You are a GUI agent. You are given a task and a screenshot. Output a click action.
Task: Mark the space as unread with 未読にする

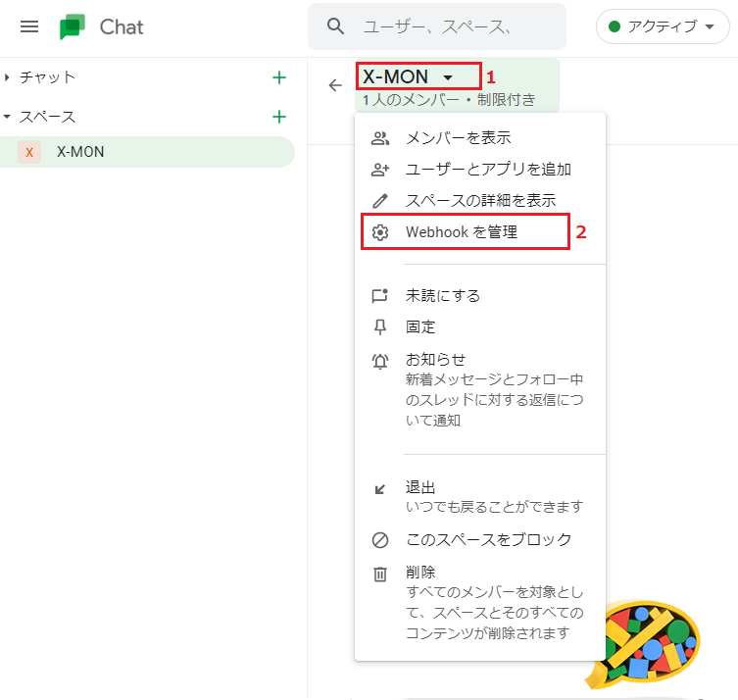pos(442,295)
